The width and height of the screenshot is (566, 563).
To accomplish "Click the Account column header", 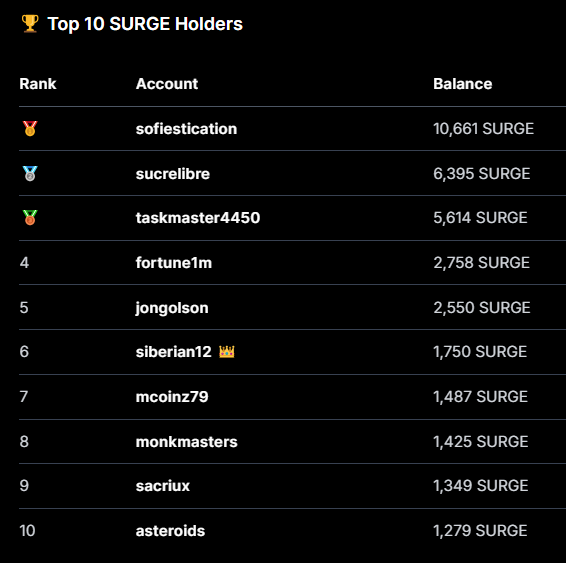I will (167, 84).
